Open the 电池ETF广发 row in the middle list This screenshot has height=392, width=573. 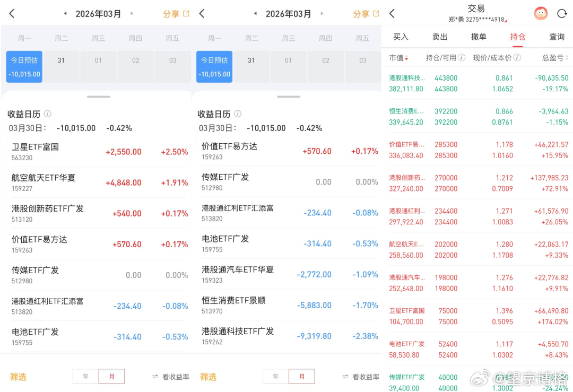[x=289, y=243]
